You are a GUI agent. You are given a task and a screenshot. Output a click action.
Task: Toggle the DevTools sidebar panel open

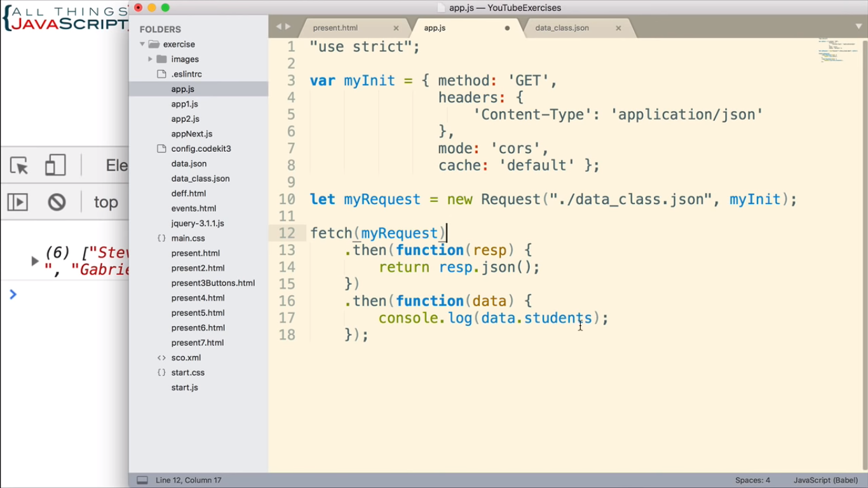click(x=19, y=202)
